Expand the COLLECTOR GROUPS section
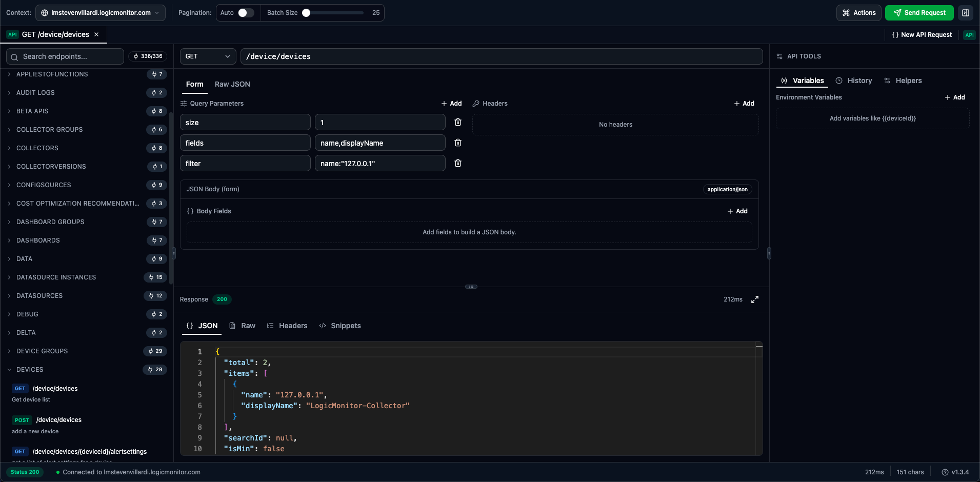Viewport: 980px width, 482px height. pyautogui.click(x=49, y=130)
